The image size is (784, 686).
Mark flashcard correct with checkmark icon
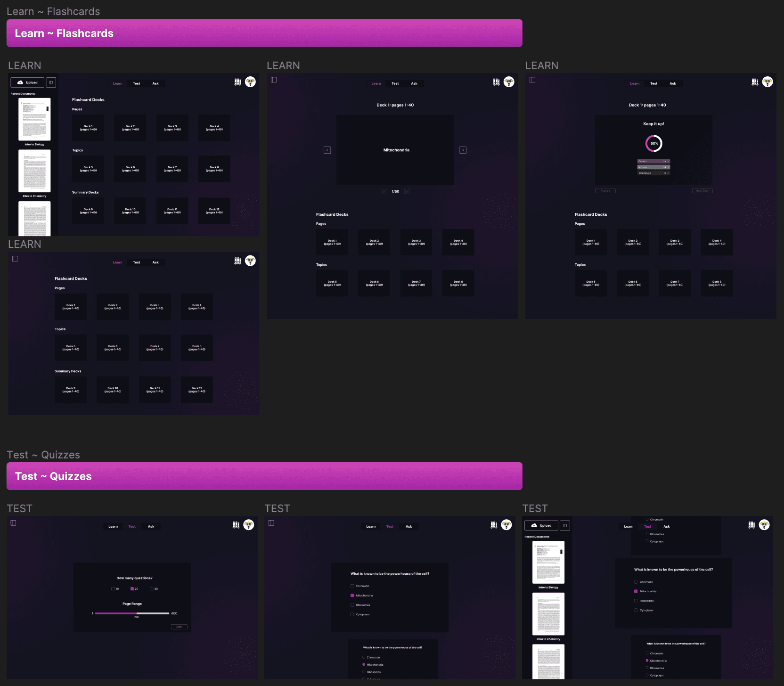coord(407,191)
